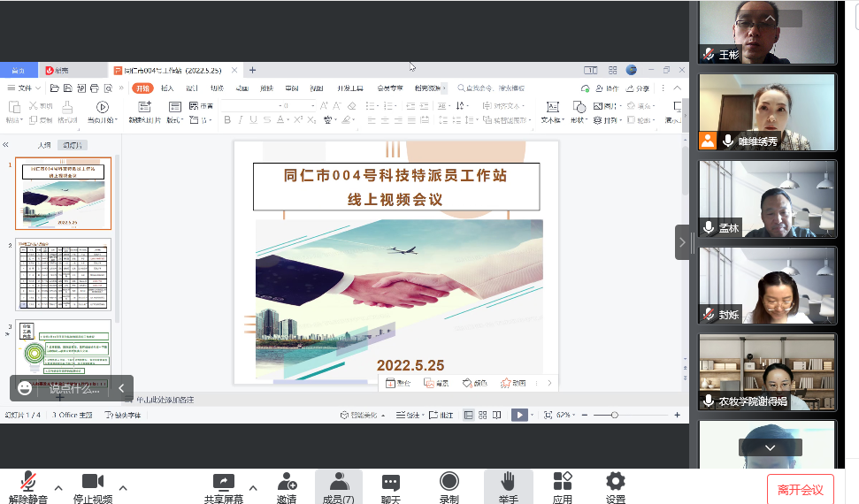Toggle strikethrough S formatting
859x504 pixels.
click(x=267, y=119)
